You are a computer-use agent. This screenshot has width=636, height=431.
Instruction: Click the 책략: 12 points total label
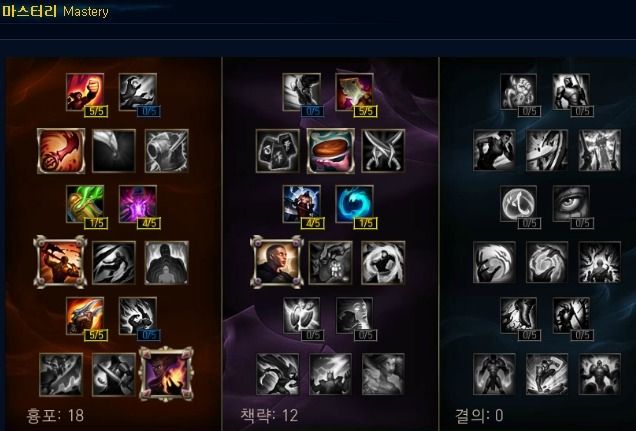[269, 415]
